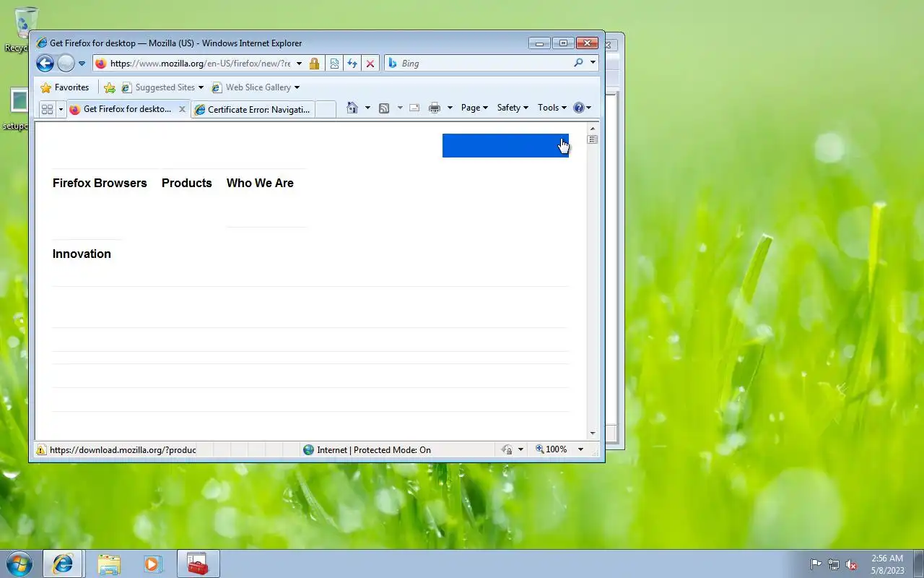Image resolution: width=924 pixels, height=578 pixels.
Task: Click the vertical scrollbar thumb
Action: pos(593,139)
